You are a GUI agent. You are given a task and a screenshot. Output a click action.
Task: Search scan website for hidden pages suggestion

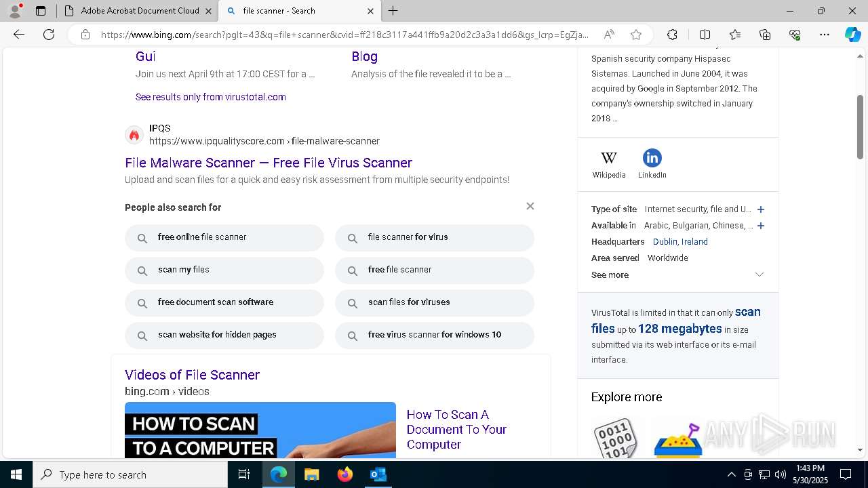(224, 335)
